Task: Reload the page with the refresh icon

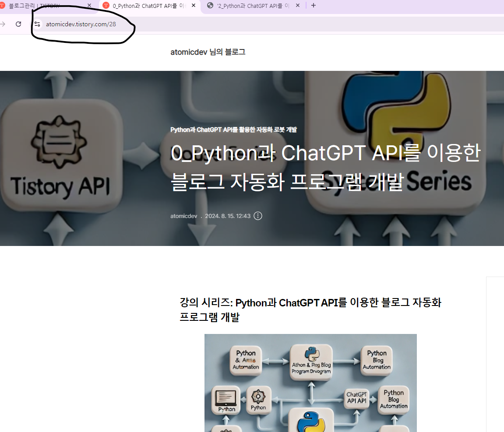Action: click(x=18, y=24)
